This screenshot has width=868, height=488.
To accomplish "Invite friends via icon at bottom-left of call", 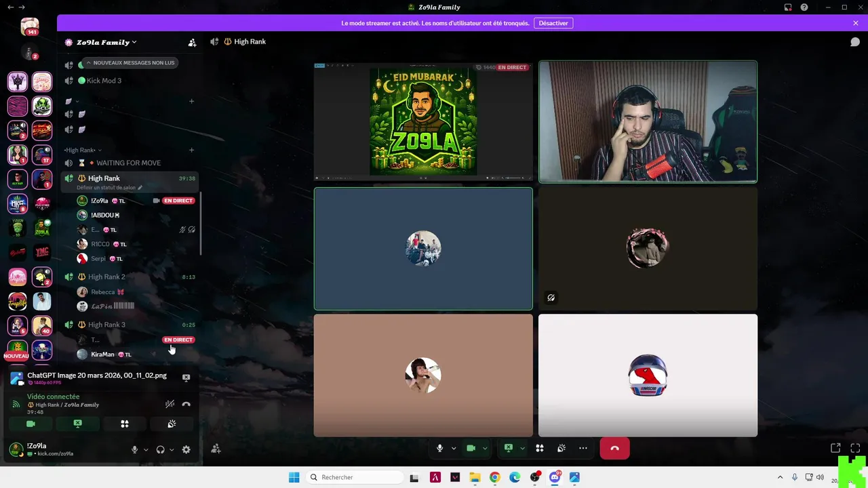I will (x=216, y=449).
